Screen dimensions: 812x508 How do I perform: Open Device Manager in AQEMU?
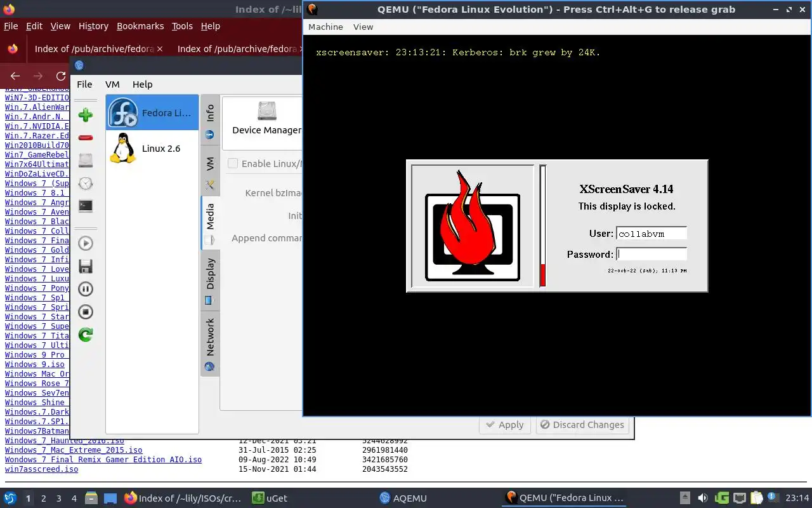pos(266,119)
